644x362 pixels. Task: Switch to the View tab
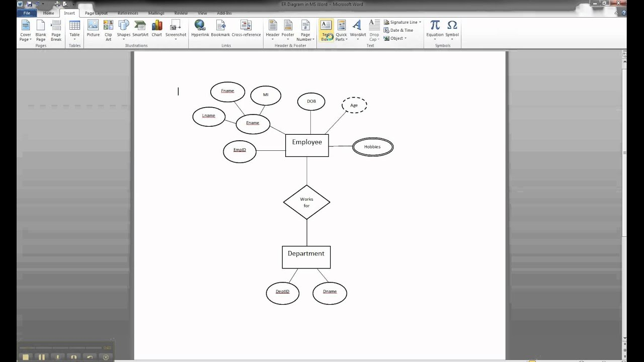click(x=202, y=13)
